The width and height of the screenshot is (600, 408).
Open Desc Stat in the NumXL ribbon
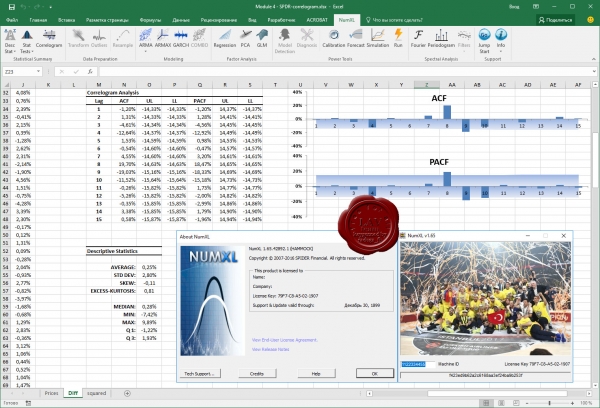tap(10, 41)
